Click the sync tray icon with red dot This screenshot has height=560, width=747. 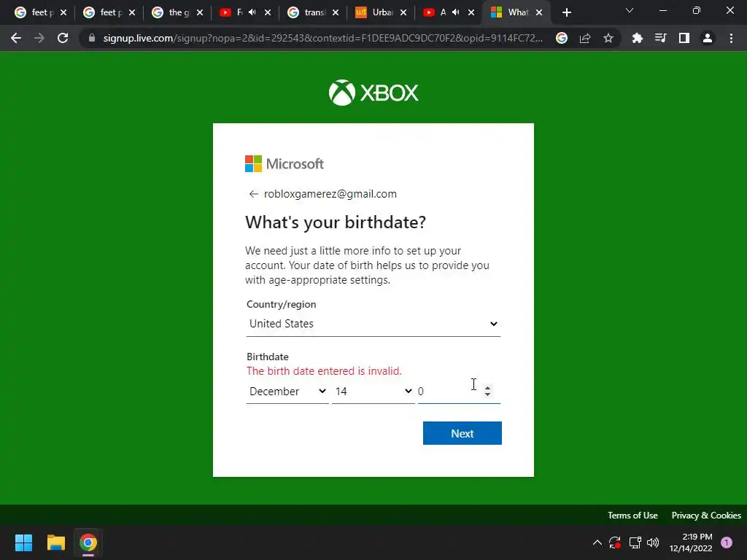[614, 542]
